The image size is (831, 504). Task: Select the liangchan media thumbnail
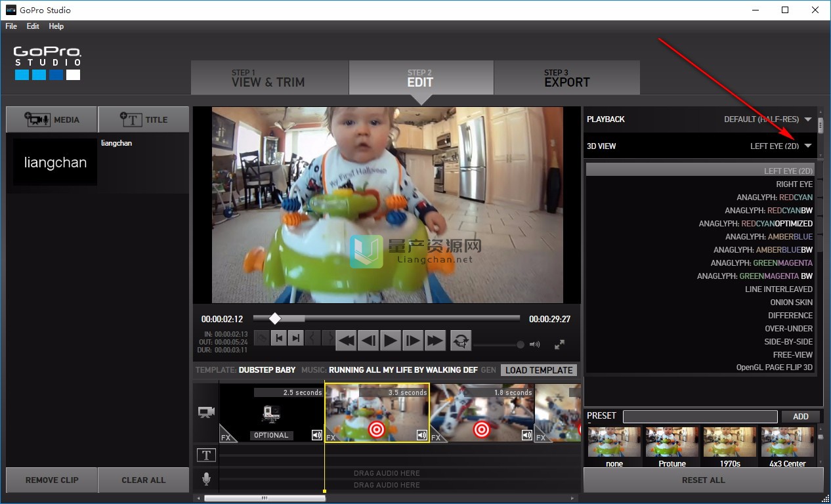[x=55, y=162]
